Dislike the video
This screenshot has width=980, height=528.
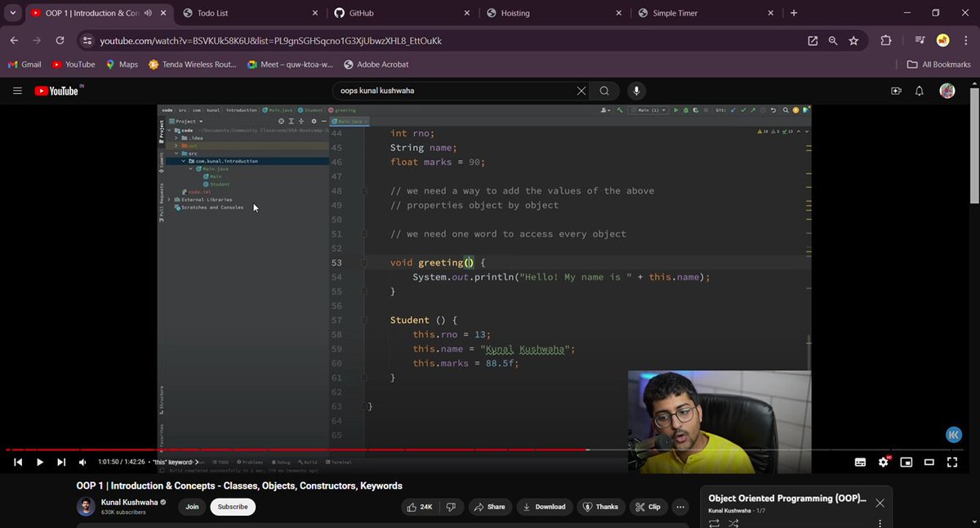[452, 507]
